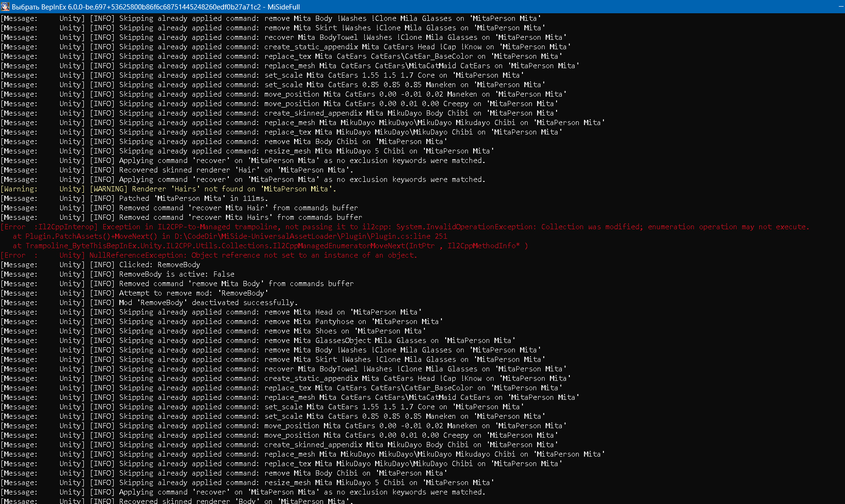Click the Trampoline_ByteThisBepInEx stack trace line

tap(270, 246)
